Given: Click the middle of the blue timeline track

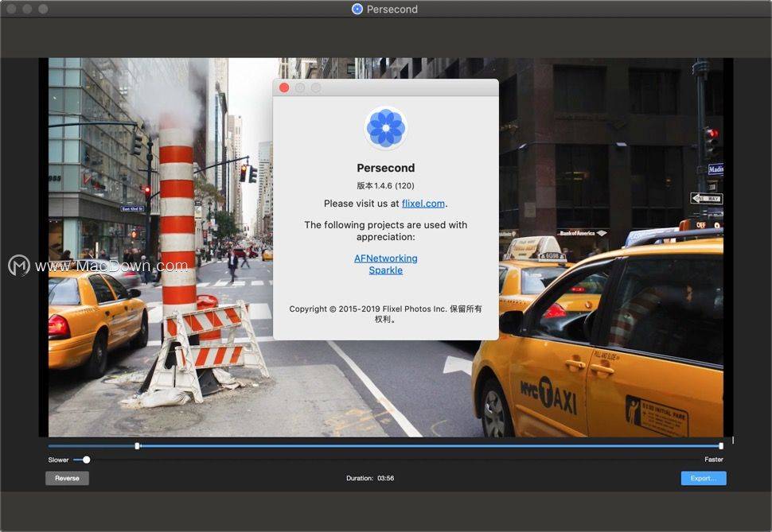Looking at the screenshot, I should (x=430, y=446).
